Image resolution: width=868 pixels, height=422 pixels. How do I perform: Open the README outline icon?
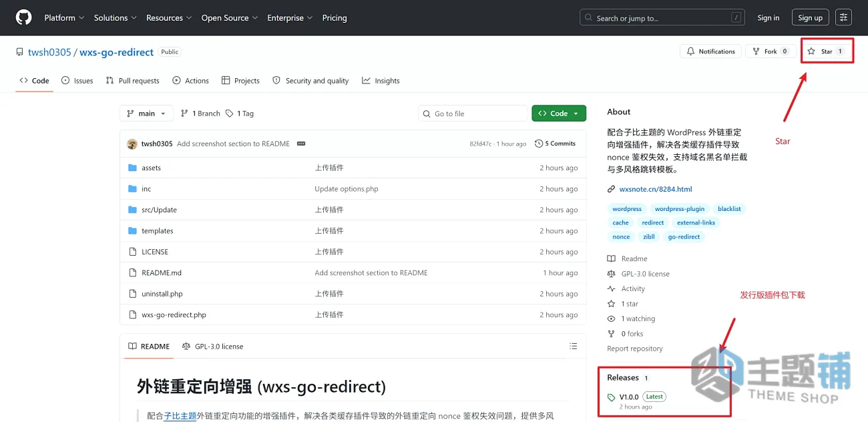pos(573,346)
